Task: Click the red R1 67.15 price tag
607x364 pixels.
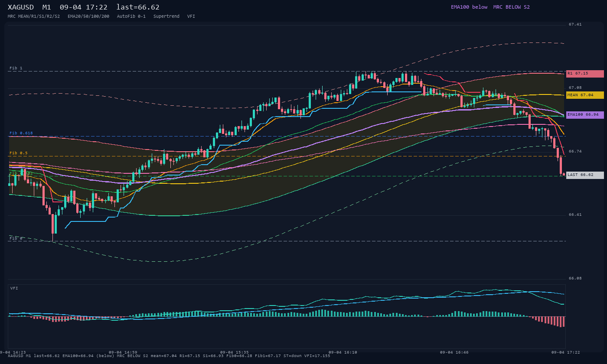Action: click(585, 74)
